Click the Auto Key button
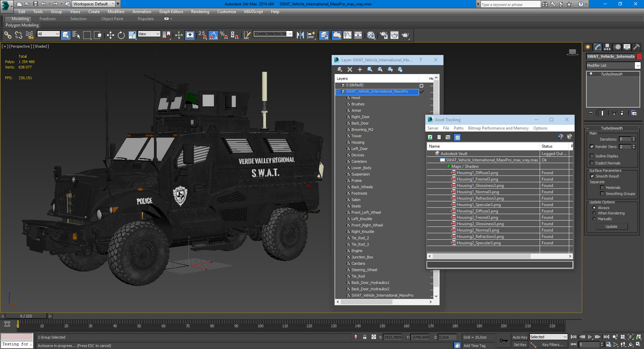This screenshot has height=349, width=644. (x=520, y=337)
